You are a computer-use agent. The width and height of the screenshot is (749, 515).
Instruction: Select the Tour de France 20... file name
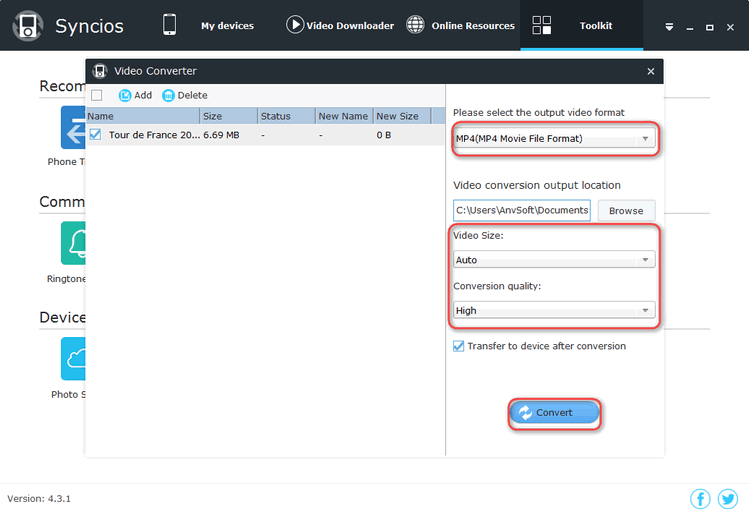(154, 135)
